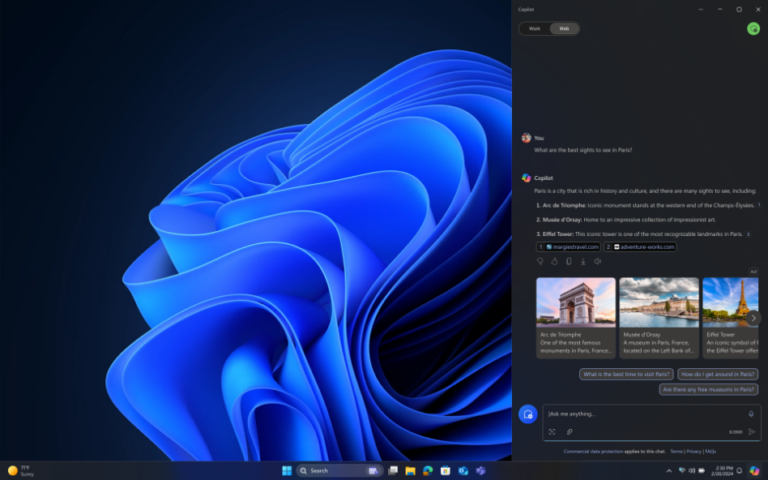Open the Arc de Triomphe image card

pos(575,317)
